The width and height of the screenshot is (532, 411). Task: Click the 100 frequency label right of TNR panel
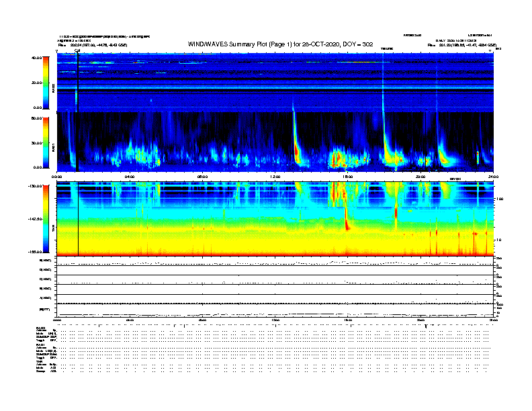500,199
